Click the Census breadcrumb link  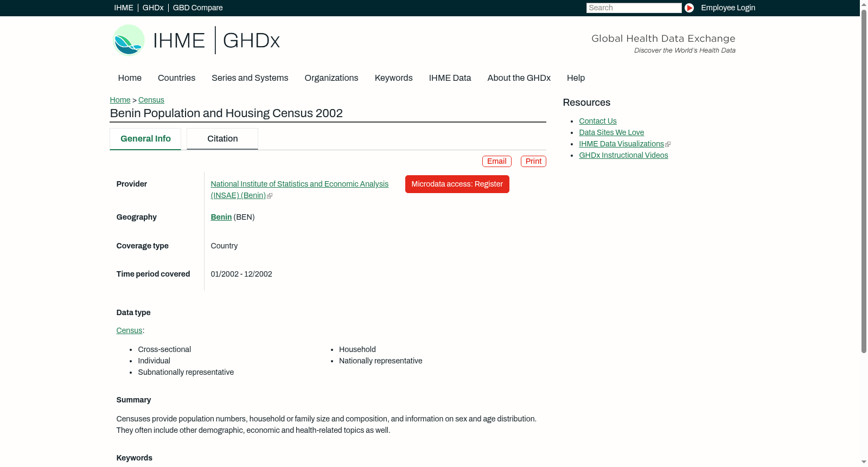[151, 100]
